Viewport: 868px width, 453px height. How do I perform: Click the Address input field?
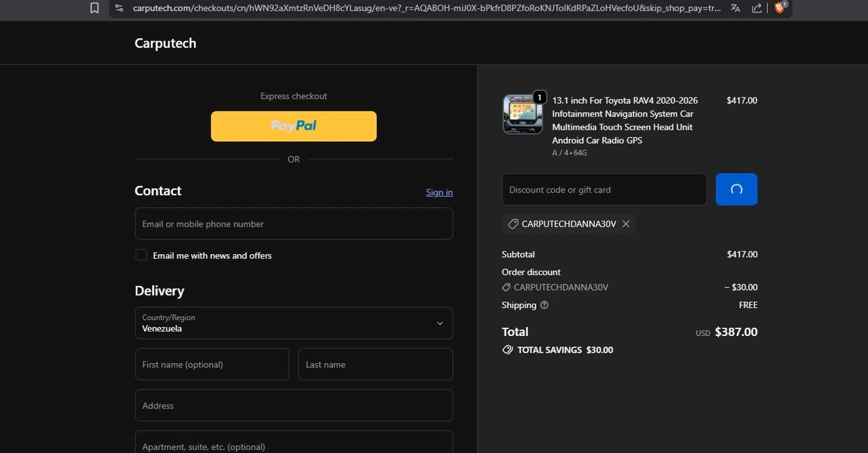(294, 405)
